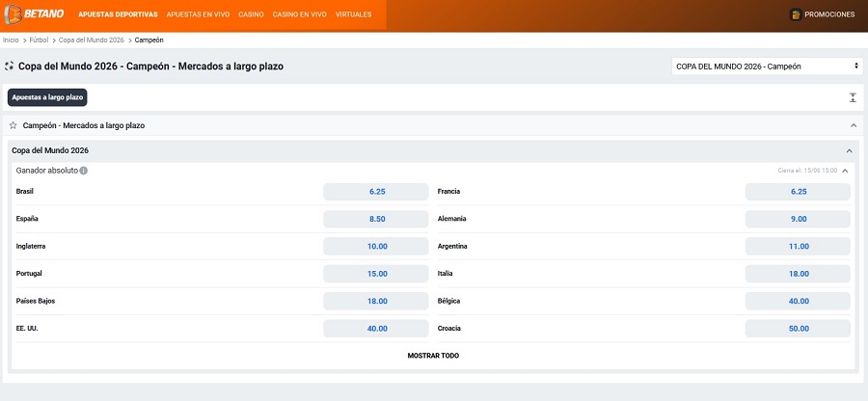Open Promociones link
The height and width of the screenshot is (401, 868).
[829, 14]
